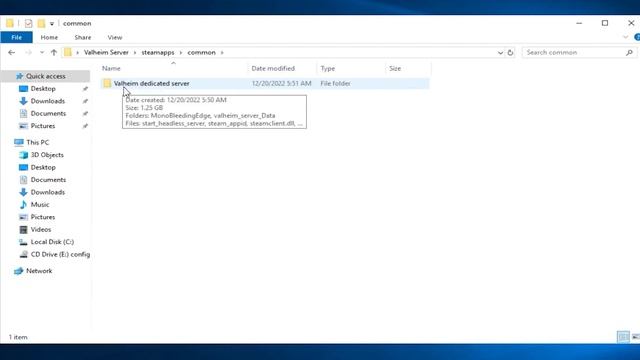This screenshot has width=640, height=360.
Task: Expand chevron after common breadcrumb
Action: [x=222, y=52]
